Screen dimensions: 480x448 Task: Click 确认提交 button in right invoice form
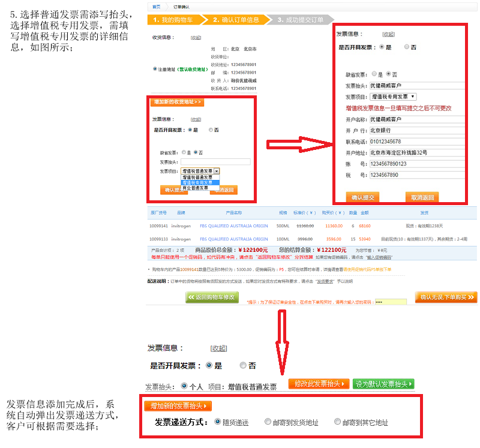(x=362, y=197)
